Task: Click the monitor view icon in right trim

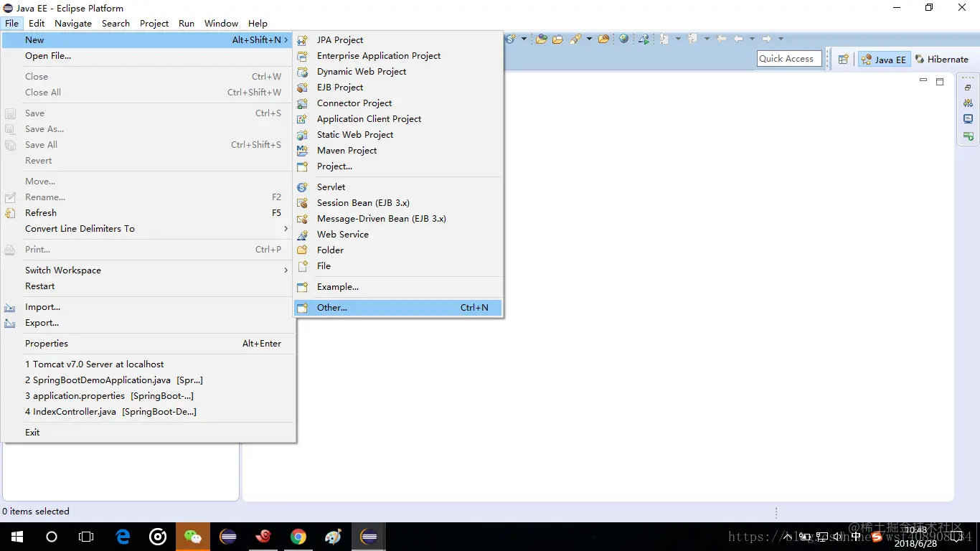Action: point(968,119)
